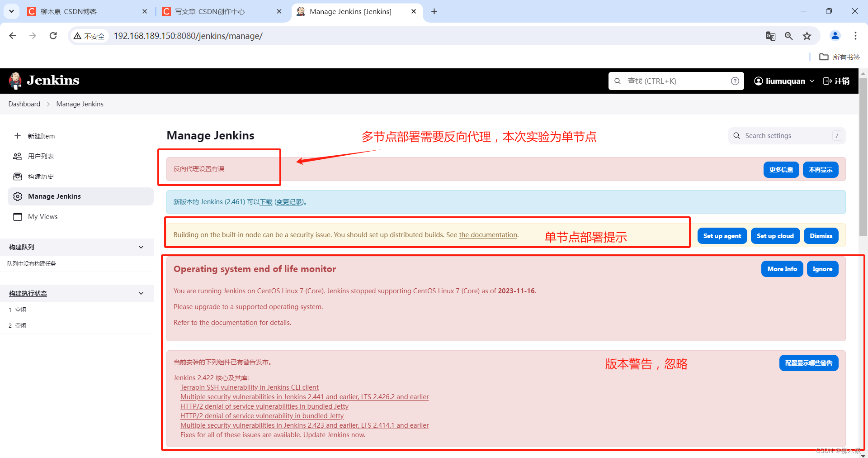Viewport: 868px width, 458px height.
Task: Click My Views sidebar entry
Action: 80,217
